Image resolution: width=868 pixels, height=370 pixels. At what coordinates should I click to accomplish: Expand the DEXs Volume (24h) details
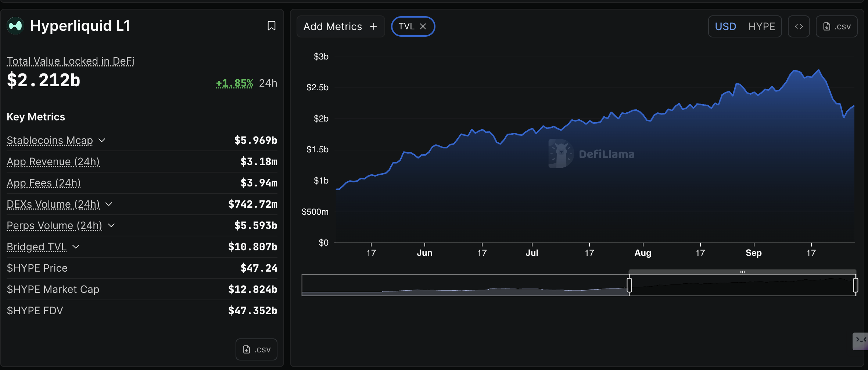click(x=109, y=204)
